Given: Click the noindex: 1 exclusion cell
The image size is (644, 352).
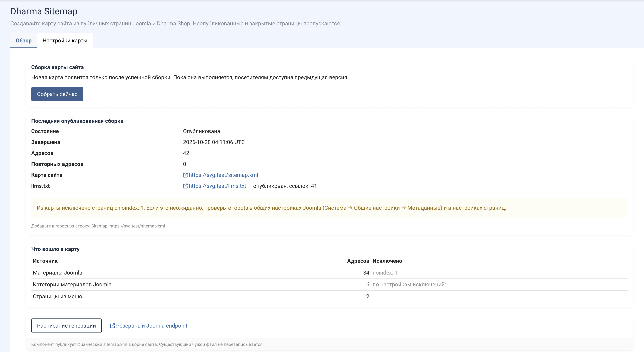Looking at the screenshot, I should [x=385, y=273].
